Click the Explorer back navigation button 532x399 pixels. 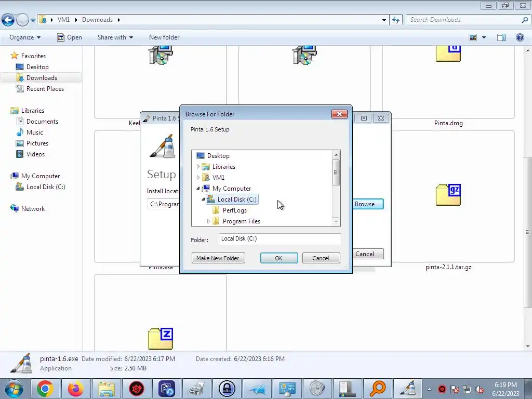point(8,20)
